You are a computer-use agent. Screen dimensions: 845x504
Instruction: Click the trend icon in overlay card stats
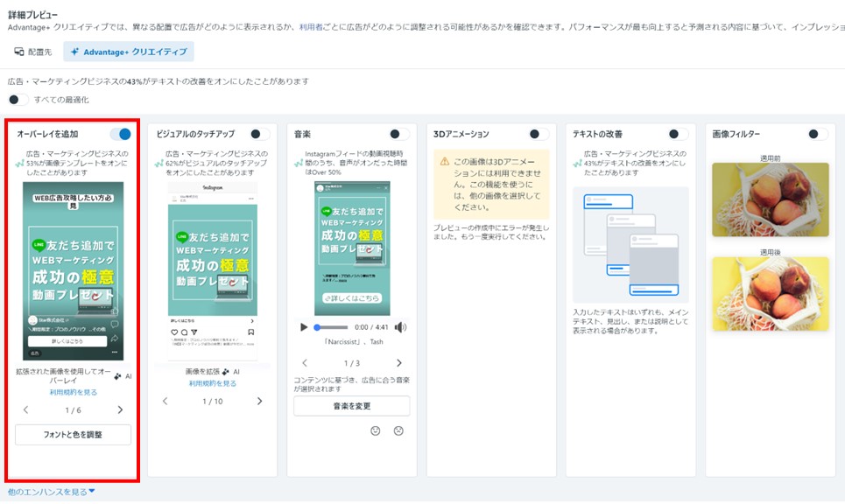[20, 163]
